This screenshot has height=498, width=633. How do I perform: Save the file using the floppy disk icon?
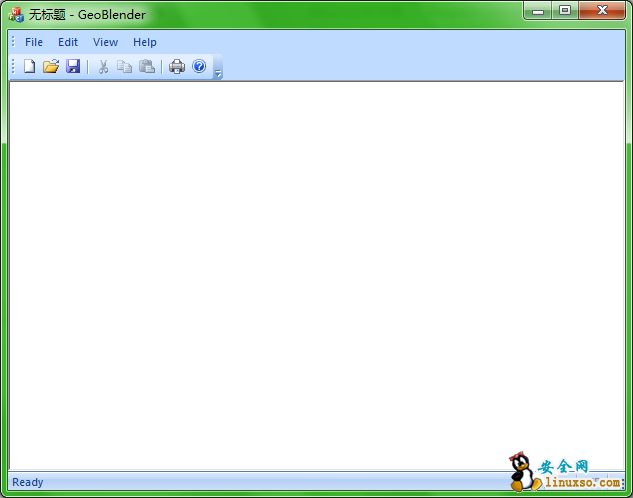click(x=73, y=67)
